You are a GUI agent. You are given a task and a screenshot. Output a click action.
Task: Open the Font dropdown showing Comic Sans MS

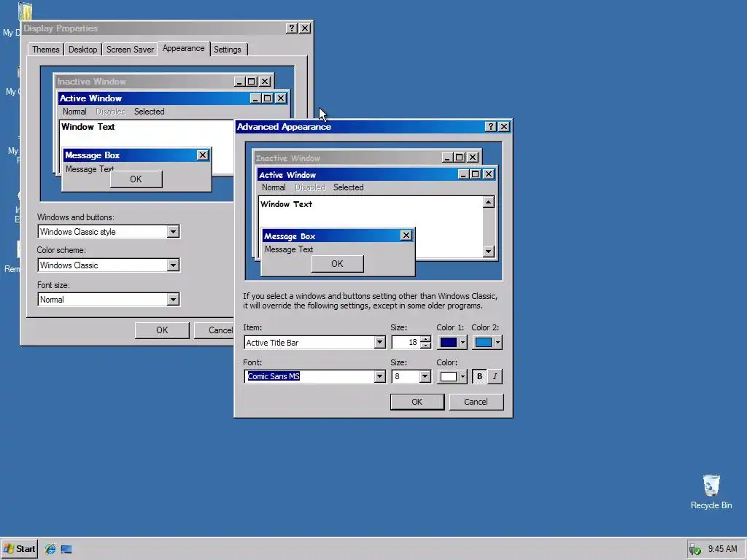(379, 377)
